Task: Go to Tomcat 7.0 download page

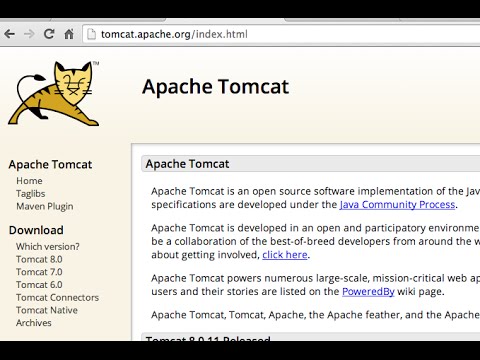Action: [39, 272]
